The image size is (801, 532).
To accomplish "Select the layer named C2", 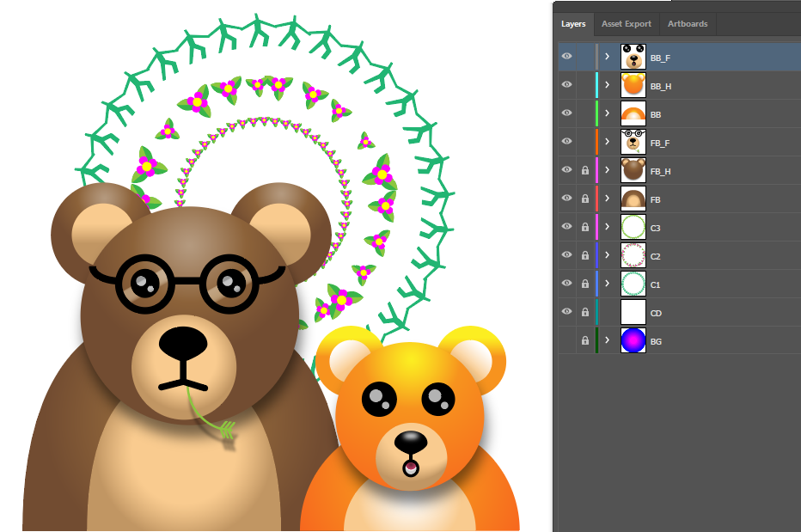I will coord(656,256).
